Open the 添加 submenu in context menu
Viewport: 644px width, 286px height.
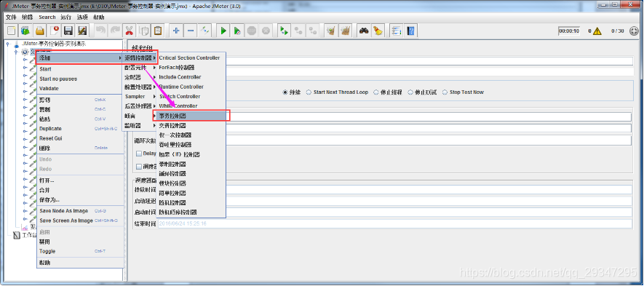click(80, 58)
